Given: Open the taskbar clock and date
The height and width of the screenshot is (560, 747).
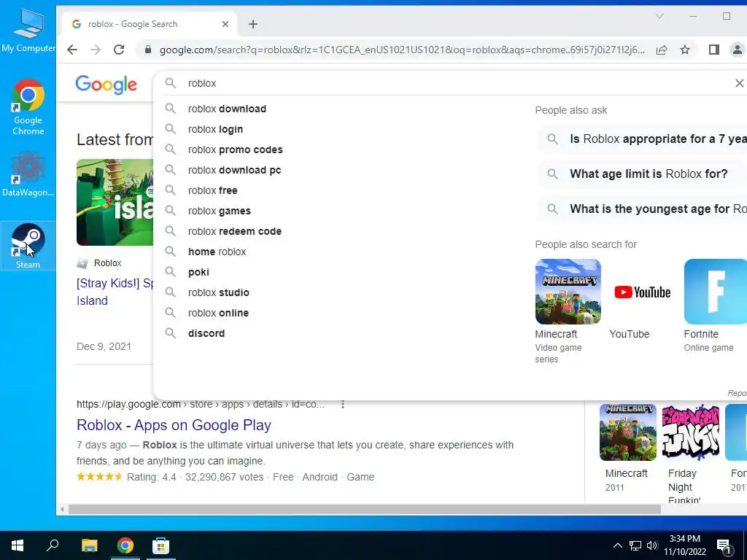Looking at the screenshot, I should [684, 545].
